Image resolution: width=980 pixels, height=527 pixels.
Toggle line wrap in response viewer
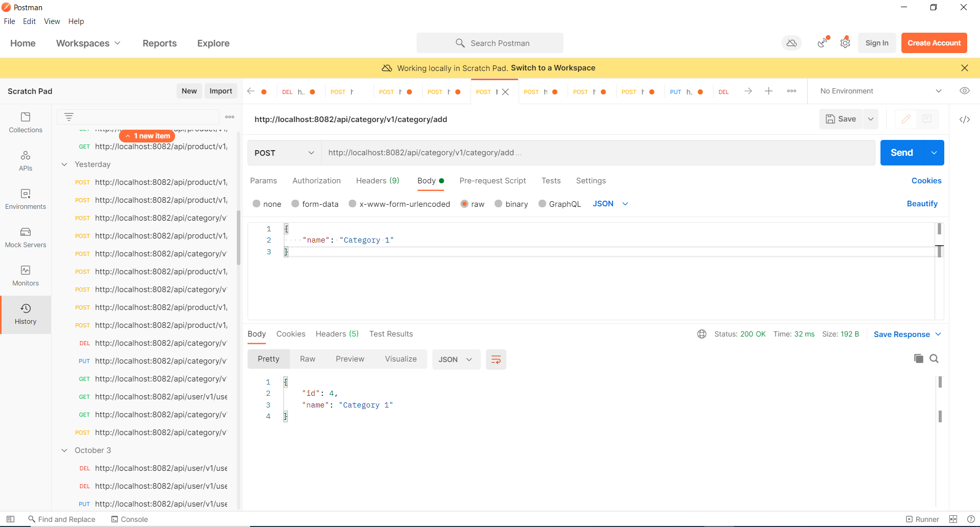coord(496,360)
